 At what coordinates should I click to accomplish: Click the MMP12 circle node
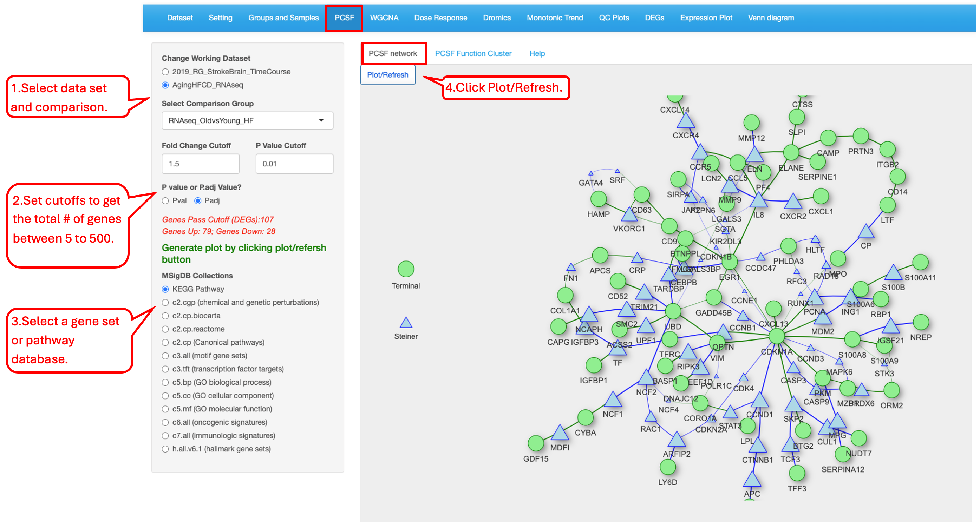pos(751,123)
